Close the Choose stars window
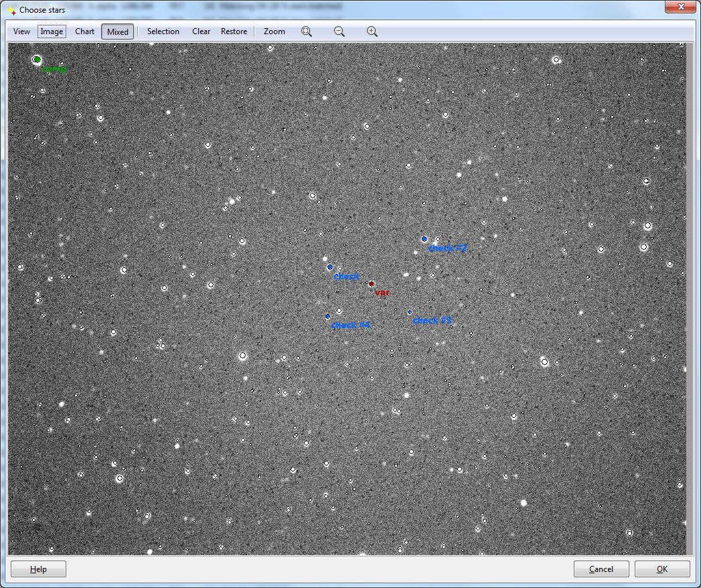Image resolution: width=701 pixels, height=588 pixels. pos(681,7)
